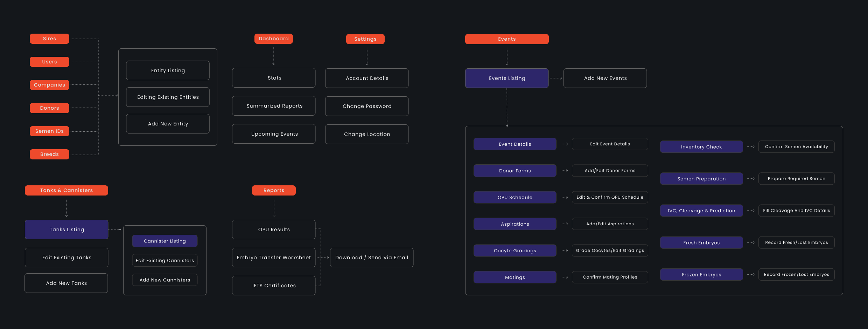Select the OPU Schedule step

[514, 197]
